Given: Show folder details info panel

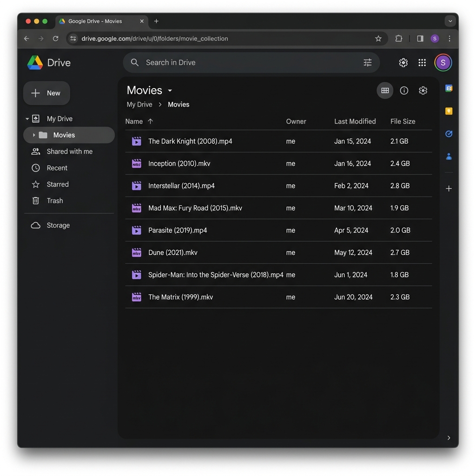Looking at the screenshot, I should [x=404, y=91].
